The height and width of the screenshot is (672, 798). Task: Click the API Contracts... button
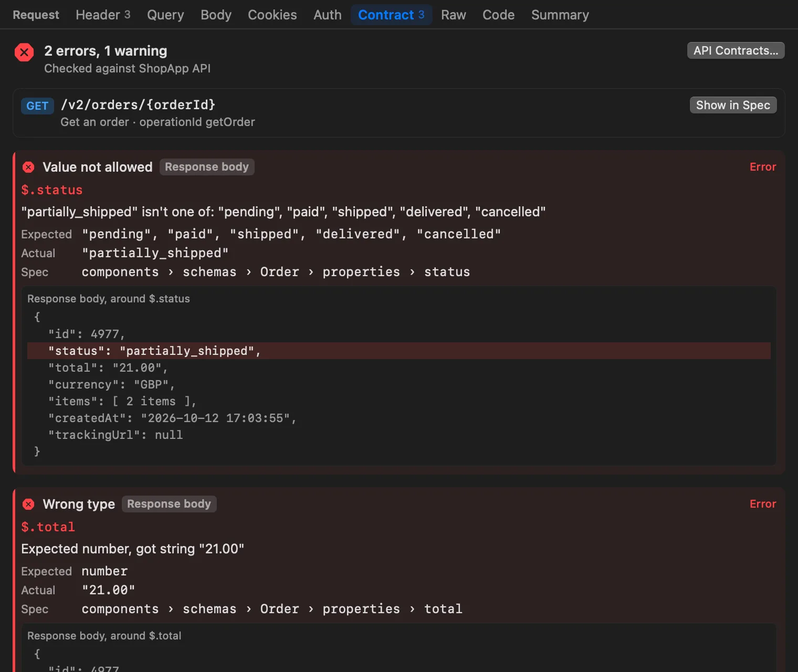click(x=736, y=50)
